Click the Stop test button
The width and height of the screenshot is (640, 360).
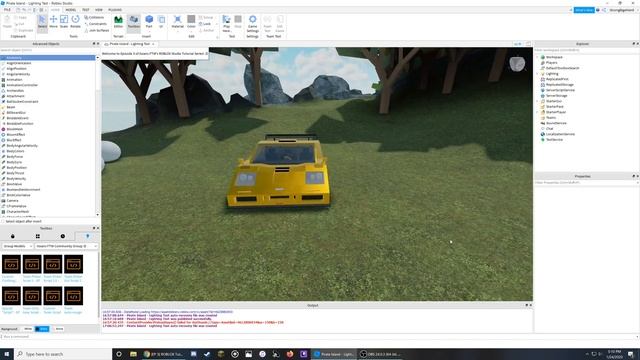pyautogui.click(x=238, y=22)
